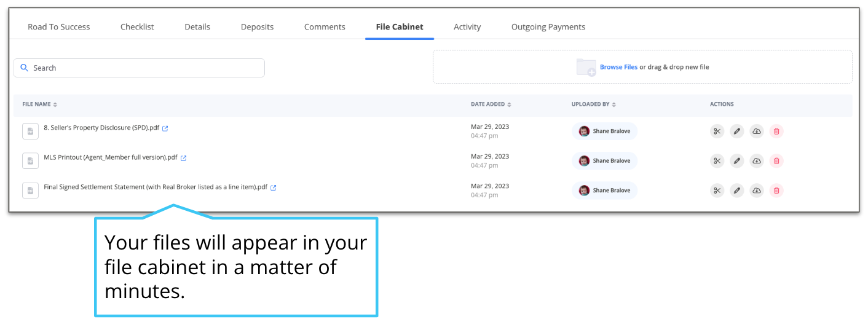This screenshot has height=327, width=868.
Task: Open Final Signed Settlement Statement external link icon
Action: point(273,187)
